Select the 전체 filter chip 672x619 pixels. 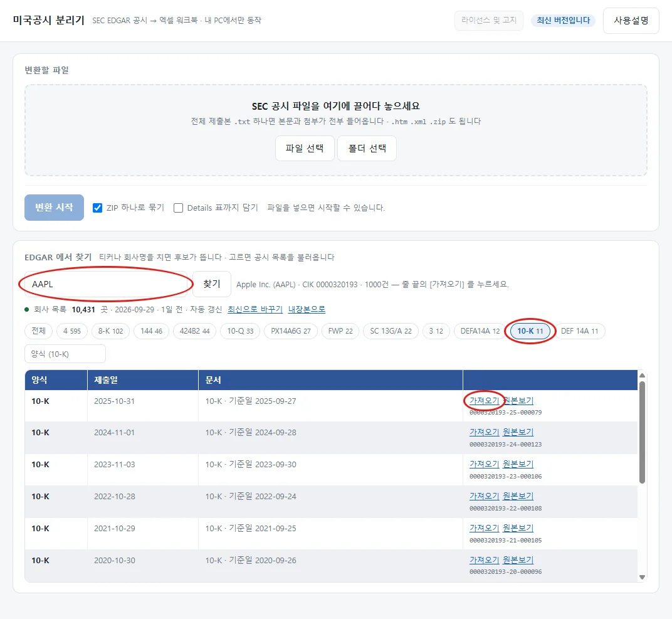pyautogui.click(x=39, y=331)
